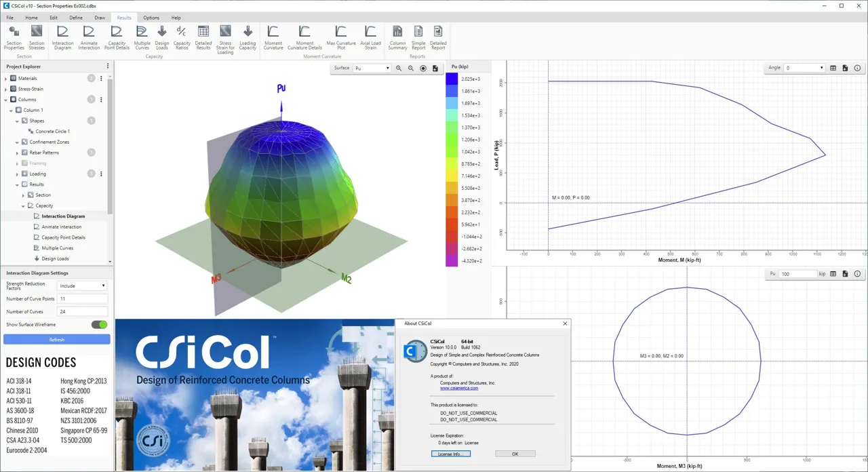Open Capacity Point Details in the ribbon
The image size is (868, 472).
pyautogui.click(x=117, y=37)
